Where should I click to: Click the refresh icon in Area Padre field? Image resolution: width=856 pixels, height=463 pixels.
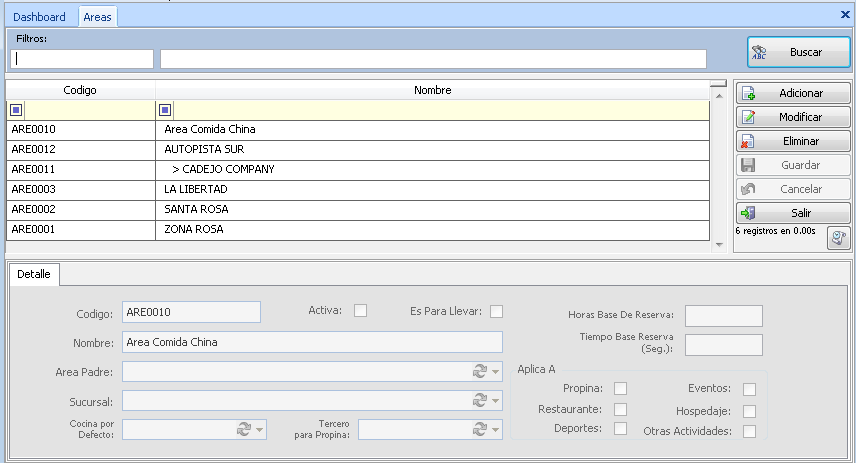[x=480, y=372]
